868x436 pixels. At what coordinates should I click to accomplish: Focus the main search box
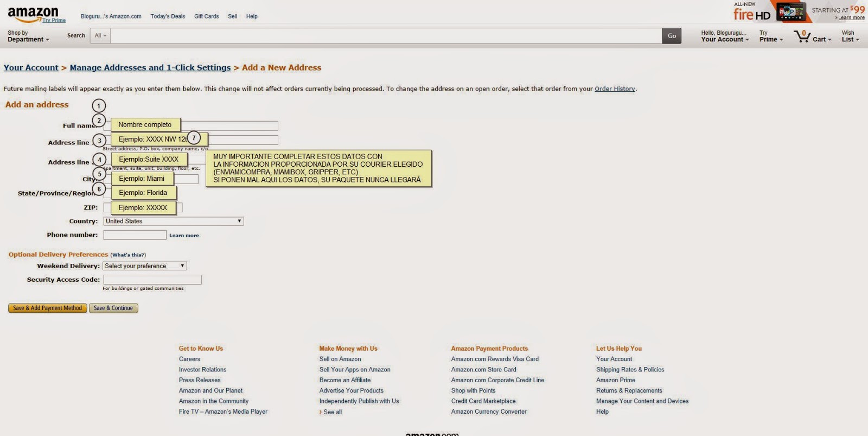tap(386, 36)
